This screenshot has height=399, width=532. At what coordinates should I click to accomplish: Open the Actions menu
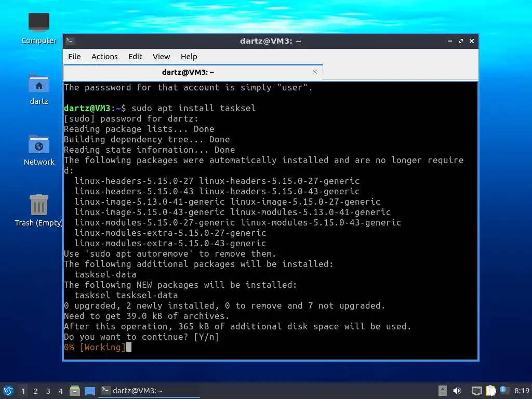coord(104,57)
